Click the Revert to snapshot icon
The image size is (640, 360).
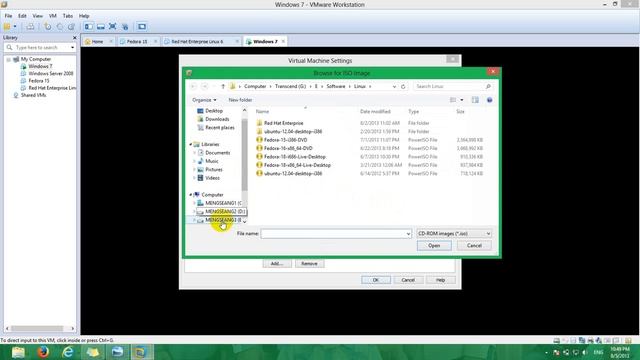(60, 27)
